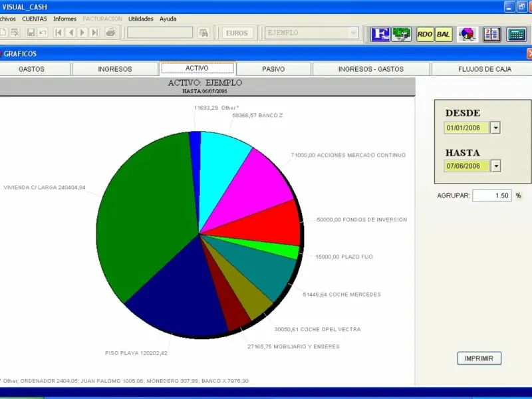Click the AGRUPAR percentage field
This screenshot has height=399, width=532.
(492, 196)
